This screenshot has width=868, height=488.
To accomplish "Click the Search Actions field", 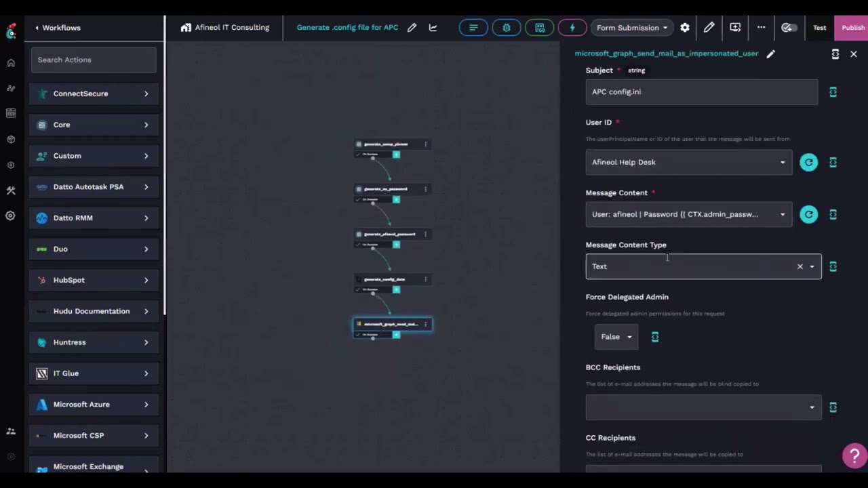I will 94,60.
